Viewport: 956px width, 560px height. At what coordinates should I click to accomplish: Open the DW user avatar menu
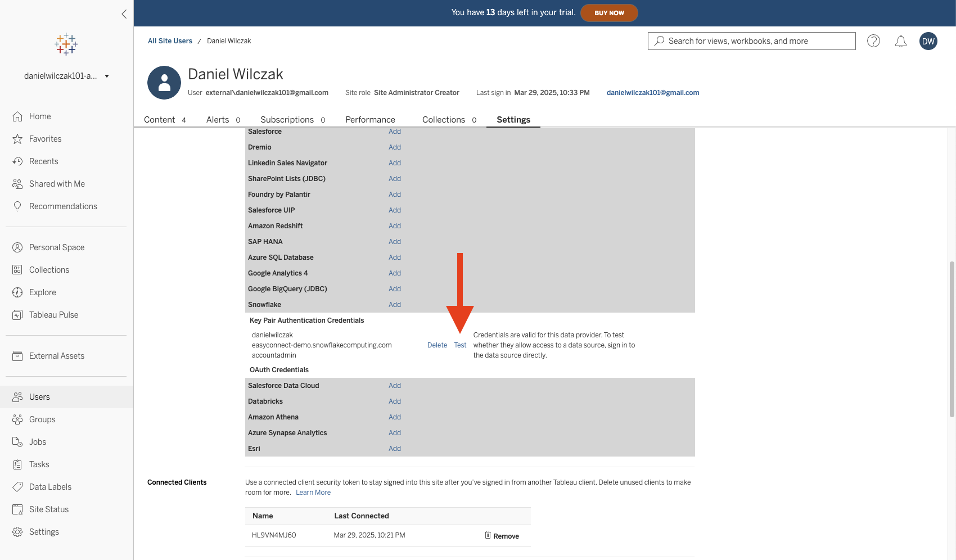coord(928,41)
